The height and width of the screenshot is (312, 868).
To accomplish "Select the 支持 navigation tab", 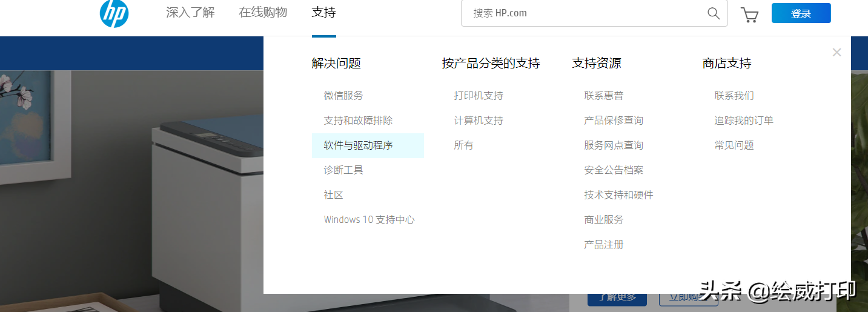I will pyautogui.click(x=323, y=13).
